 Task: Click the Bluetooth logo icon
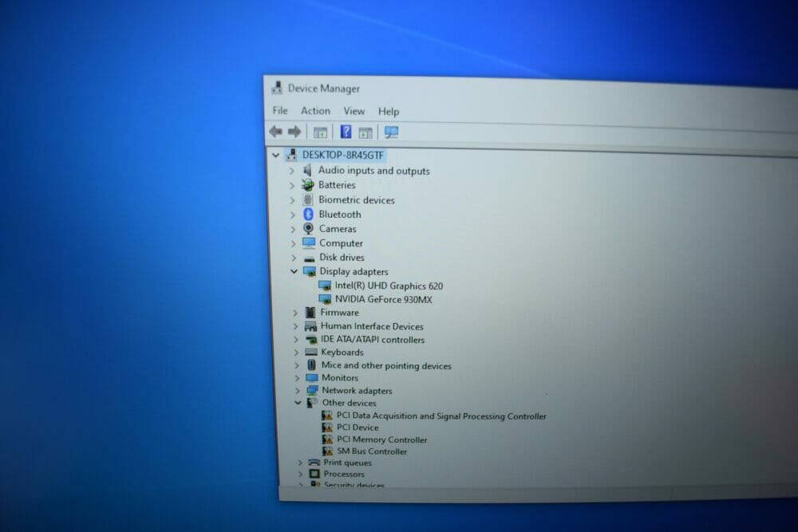(308, 214)
